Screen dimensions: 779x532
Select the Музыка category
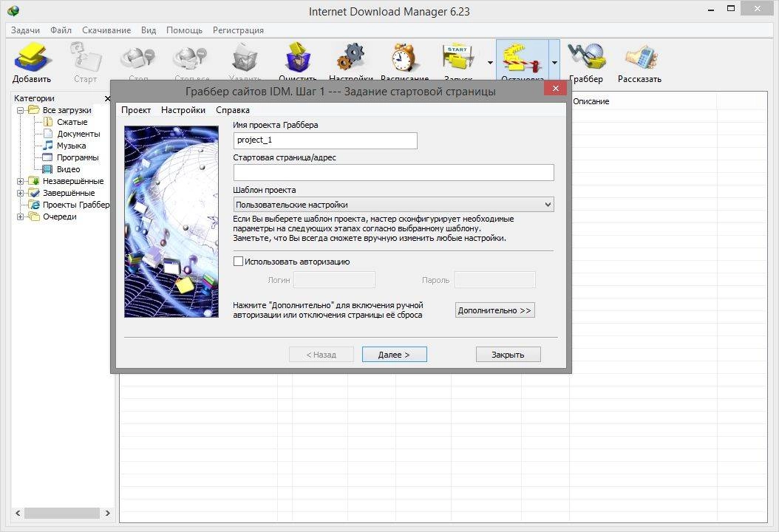71,146
